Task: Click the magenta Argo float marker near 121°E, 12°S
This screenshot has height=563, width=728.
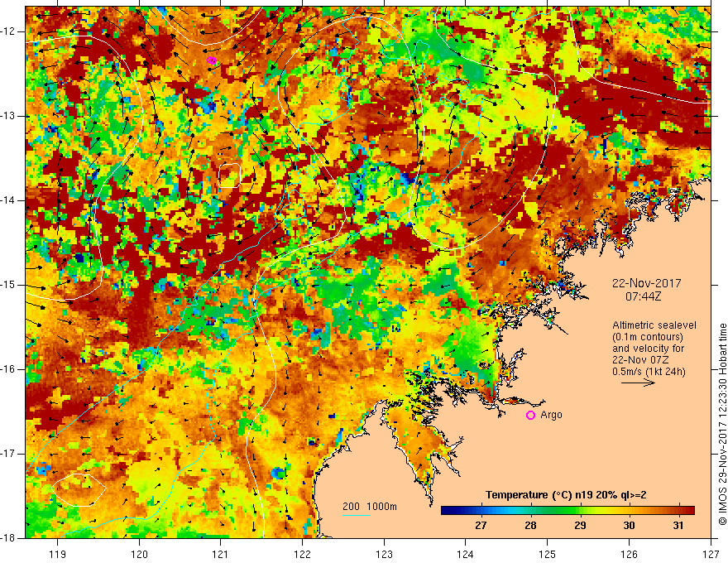Action: 211,60
